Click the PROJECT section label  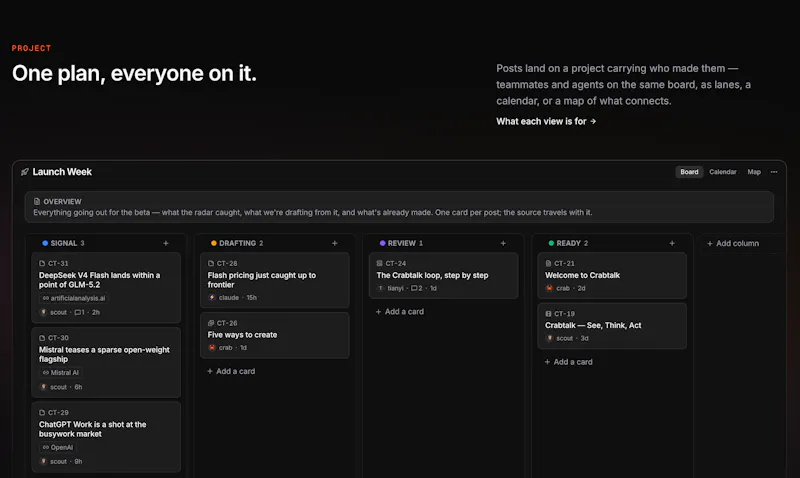[31, 48]
